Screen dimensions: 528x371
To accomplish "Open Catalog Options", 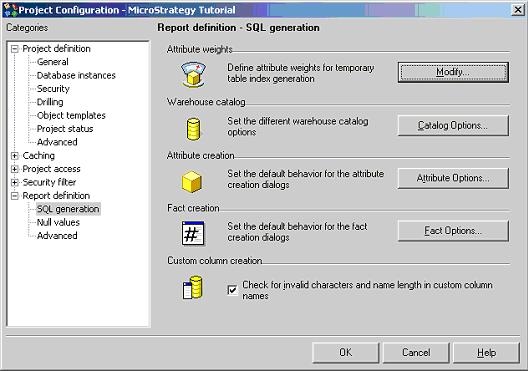I will click(453, 125).
